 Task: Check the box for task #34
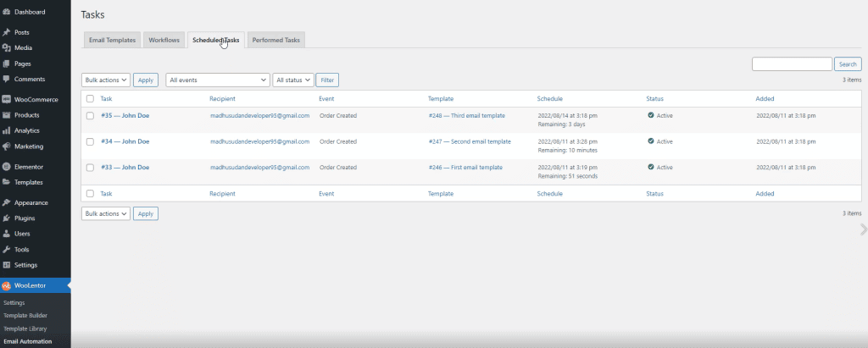point(90,141)
